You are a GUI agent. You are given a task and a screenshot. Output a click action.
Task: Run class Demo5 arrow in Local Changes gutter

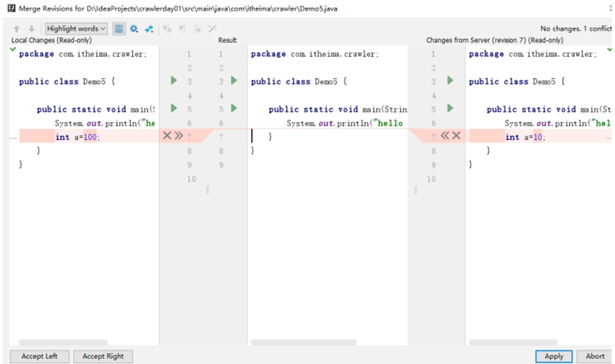click(174, 81)
